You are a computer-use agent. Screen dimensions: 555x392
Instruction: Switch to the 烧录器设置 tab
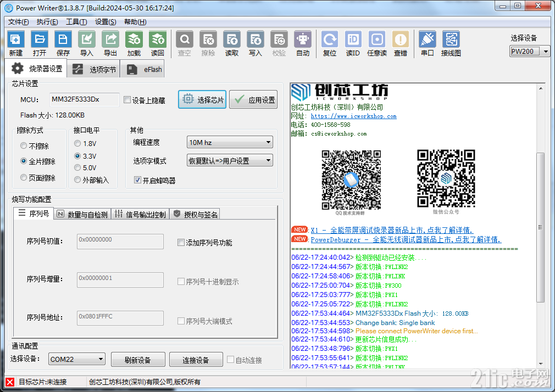(36, 68)
